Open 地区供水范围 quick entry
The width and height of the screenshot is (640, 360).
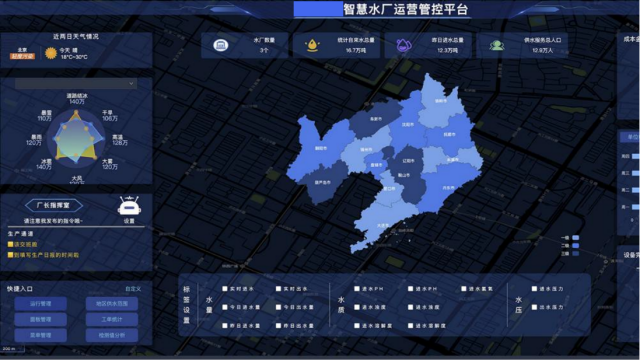coord(112,304)
